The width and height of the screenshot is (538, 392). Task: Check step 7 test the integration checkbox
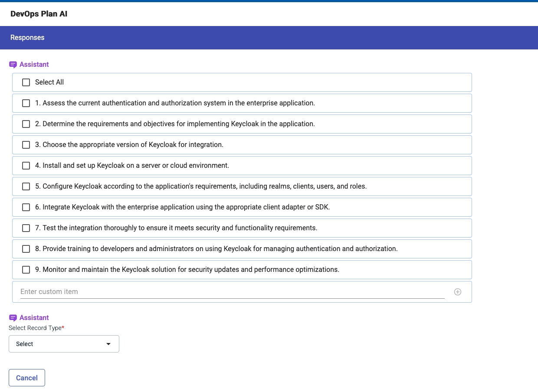[26, 228]
